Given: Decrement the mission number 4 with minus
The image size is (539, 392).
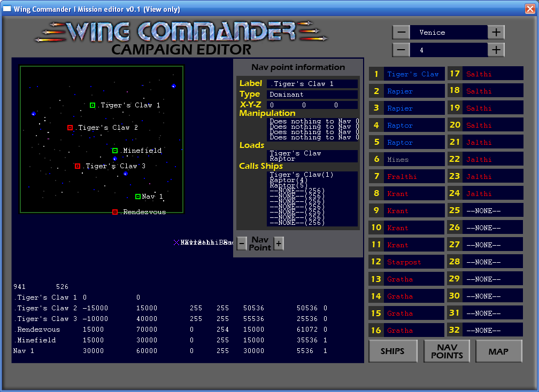Looking at the screenshot, I should point(401,50).
